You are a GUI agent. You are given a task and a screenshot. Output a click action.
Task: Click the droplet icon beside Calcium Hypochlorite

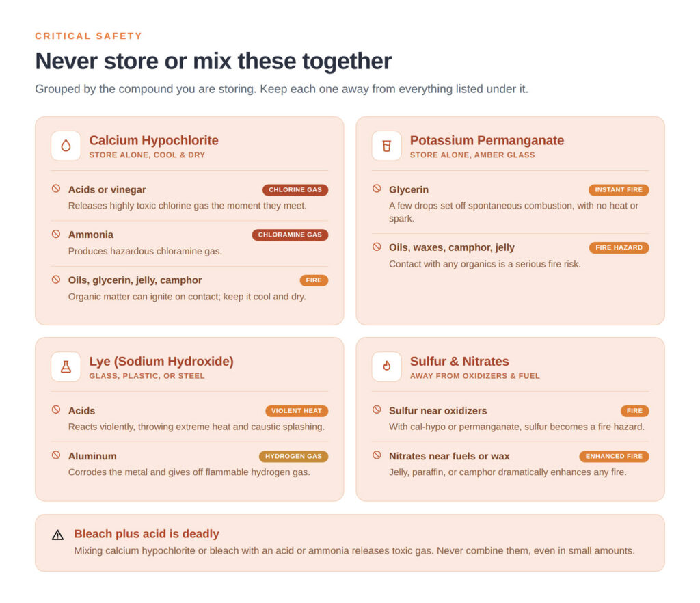[66, 146]
